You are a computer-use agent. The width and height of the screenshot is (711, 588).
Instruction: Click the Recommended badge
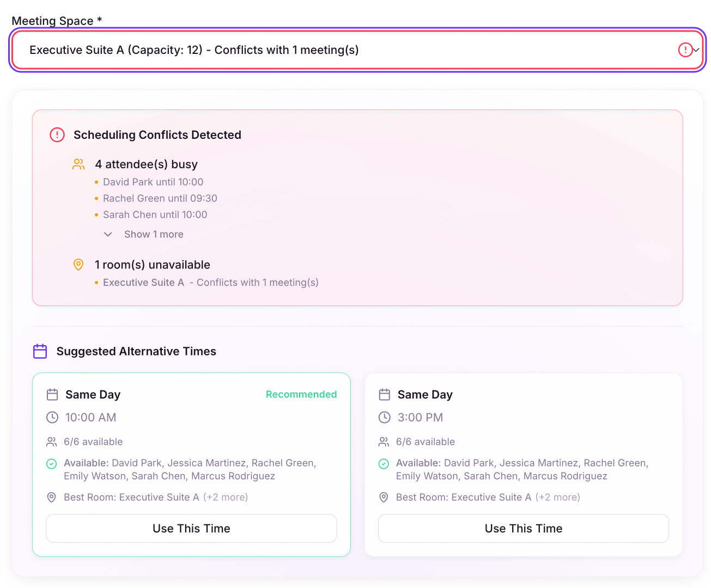[301, 394]
